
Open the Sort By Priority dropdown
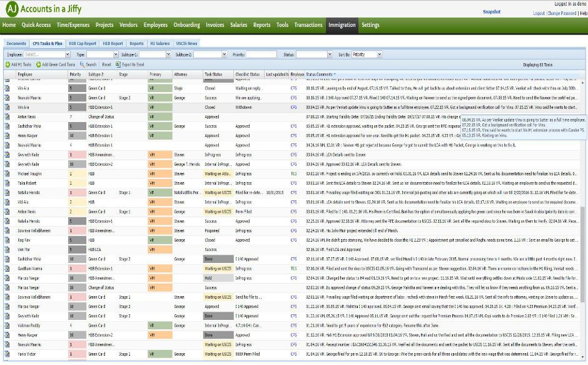coord(379,54)
